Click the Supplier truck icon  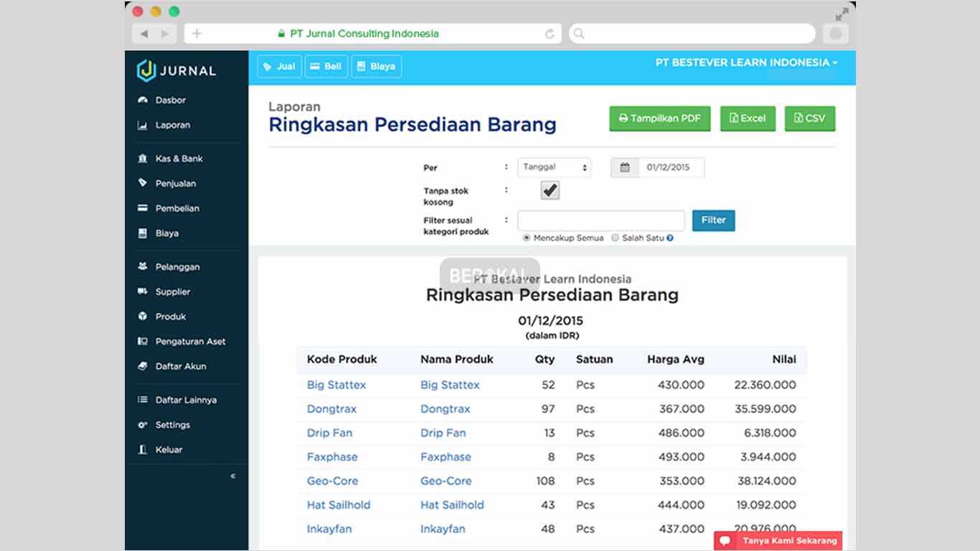143,291
